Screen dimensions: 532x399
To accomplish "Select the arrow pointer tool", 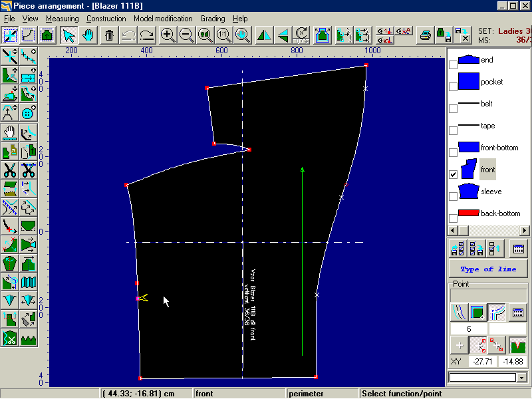I will 68,35.
